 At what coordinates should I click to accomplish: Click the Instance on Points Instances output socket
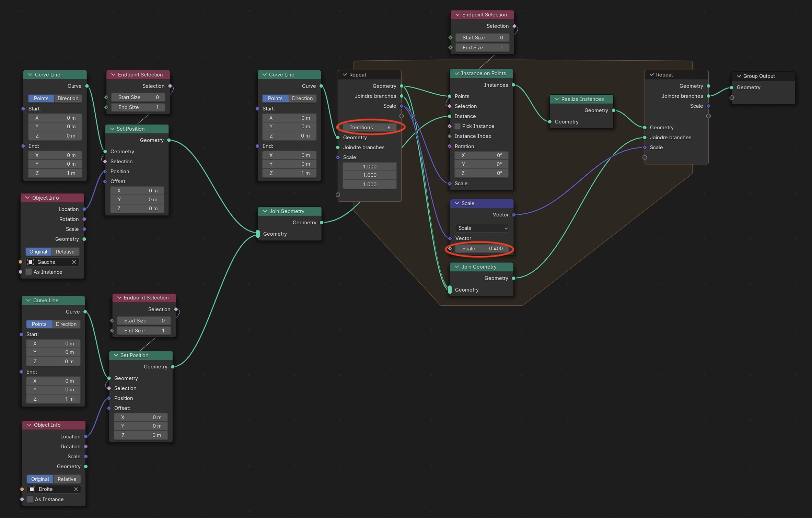coord(513,85)
